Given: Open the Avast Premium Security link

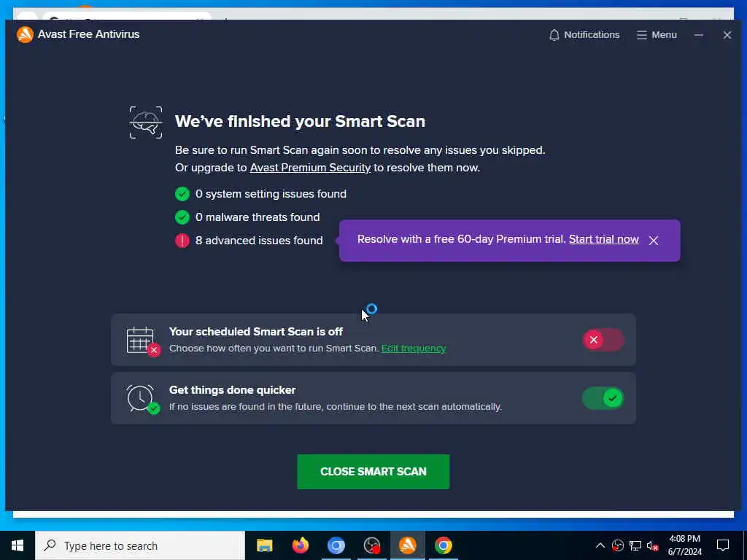Looking at the screenshot, I should point(310,168).
